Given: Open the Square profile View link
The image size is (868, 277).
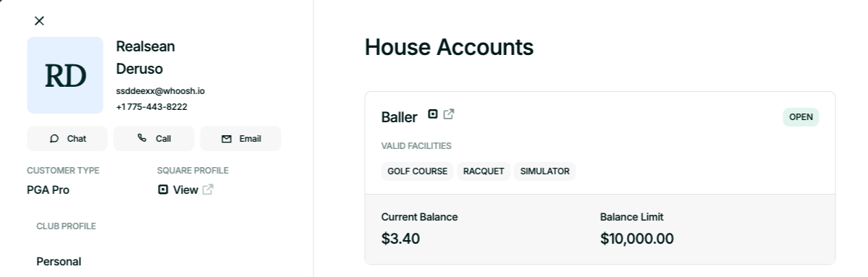Looking at the screenshot, I should (x=185, y=189).
